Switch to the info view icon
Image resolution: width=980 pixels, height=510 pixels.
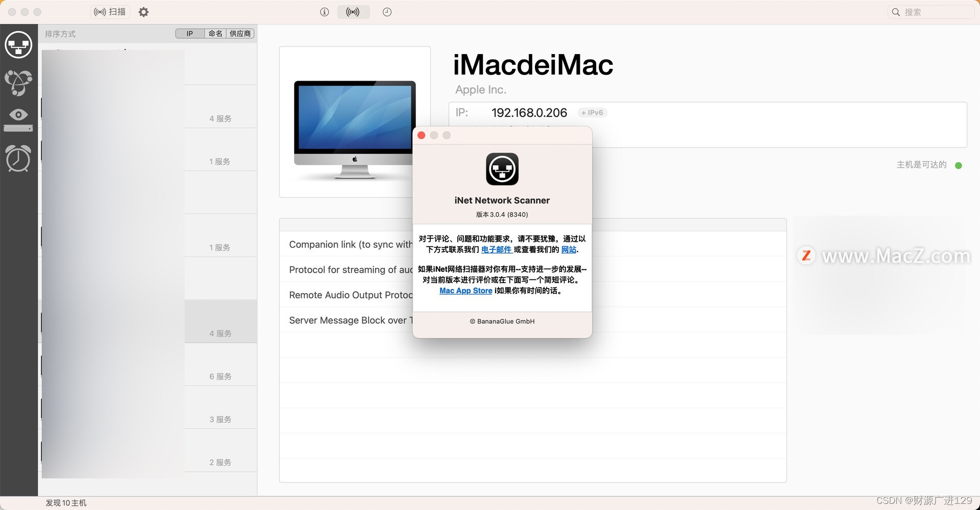tap(324, 12)
